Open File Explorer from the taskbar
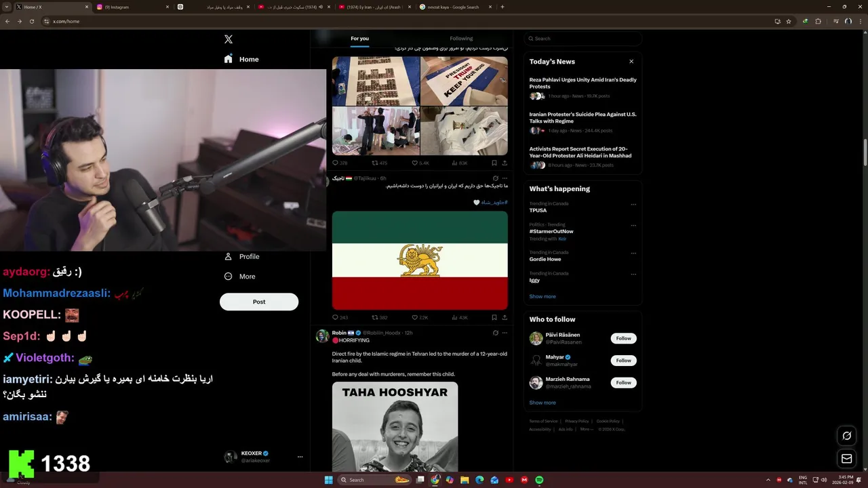 point(465,480)
